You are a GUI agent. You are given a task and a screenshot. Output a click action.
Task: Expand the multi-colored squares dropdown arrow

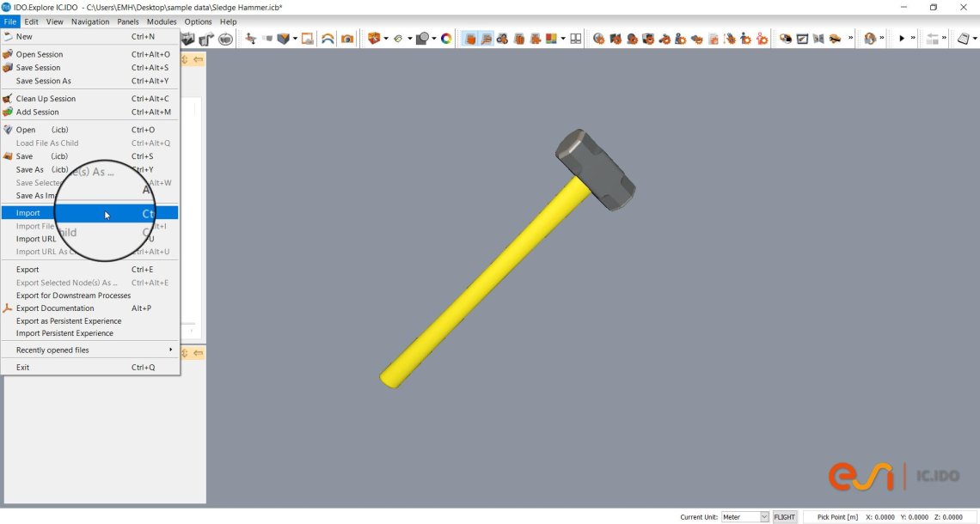click(562, 39)
